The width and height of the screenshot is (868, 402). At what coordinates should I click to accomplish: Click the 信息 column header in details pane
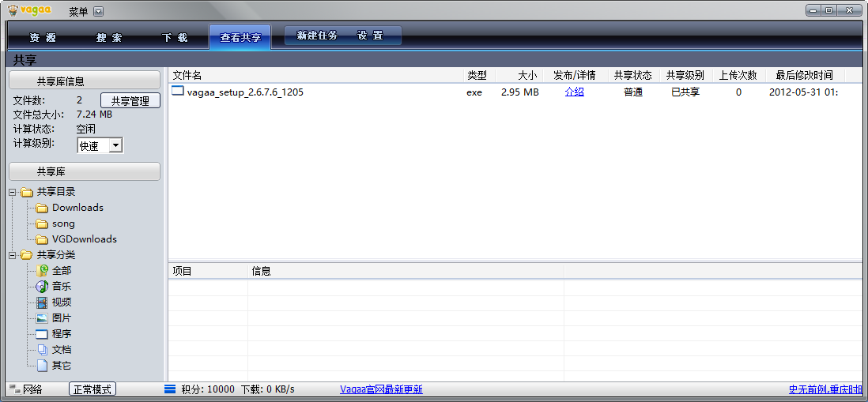(x=406, y=271)
